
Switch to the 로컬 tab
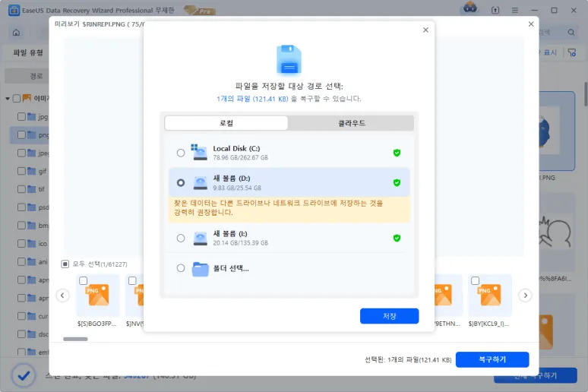pyautogui.click(x=226, y=123)
